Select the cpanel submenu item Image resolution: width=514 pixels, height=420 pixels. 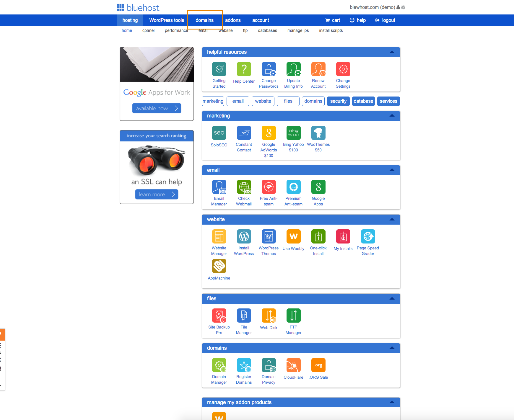pos(148,30)
